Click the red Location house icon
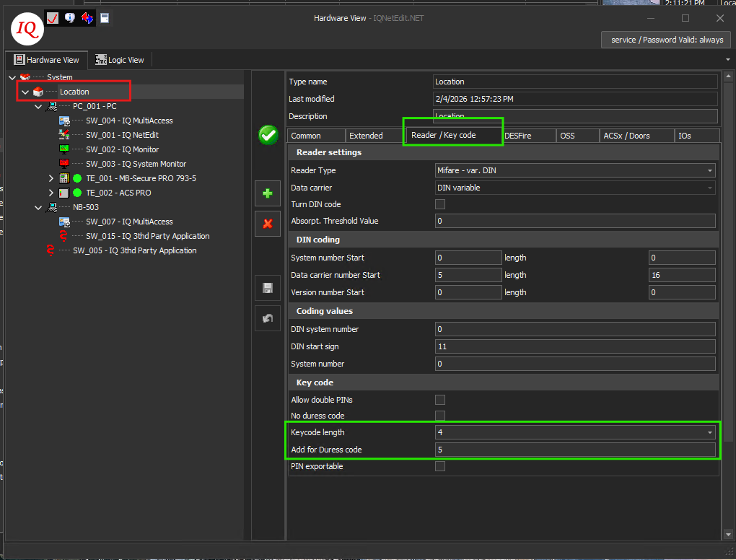The image size is (736, 560). (x=38, y=92)
